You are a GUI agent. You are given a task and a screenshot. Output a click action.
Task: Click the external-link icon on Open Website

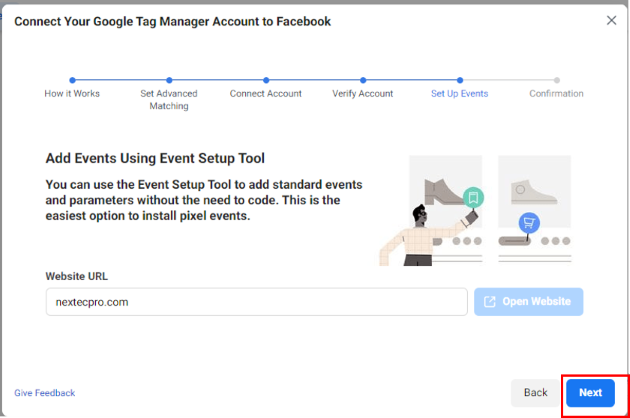[x=489, y=301]
